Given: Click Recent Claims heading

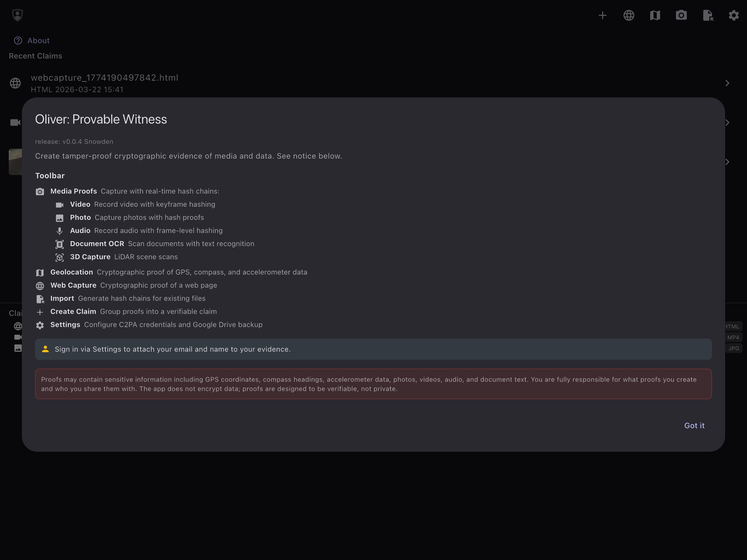Looking at the screenshot, I should [36, 56].
